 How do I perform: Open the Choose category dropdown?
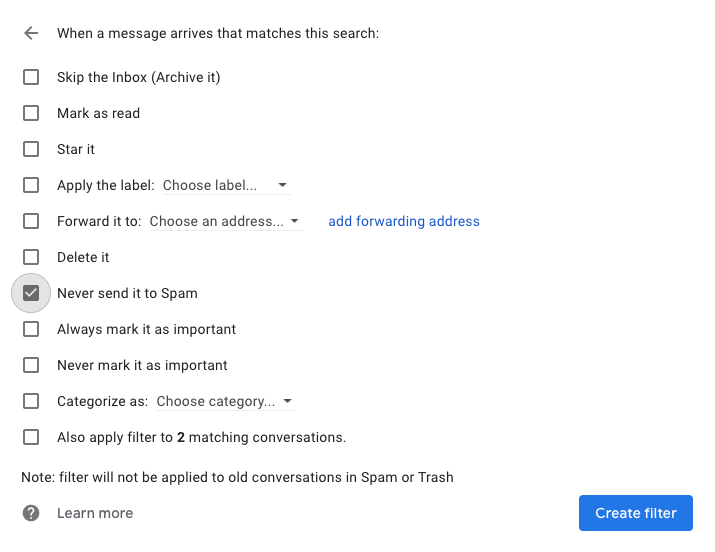click(x=226, y=401)
